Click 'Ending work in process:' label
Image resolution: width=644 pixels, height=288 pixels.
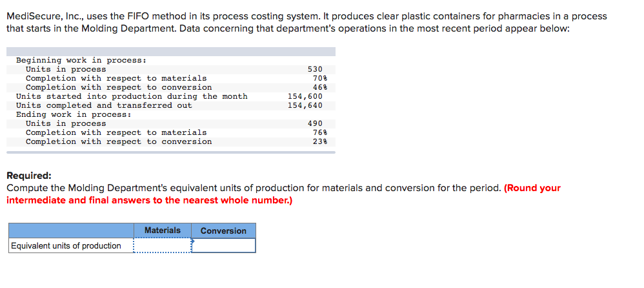pos(74,115)
